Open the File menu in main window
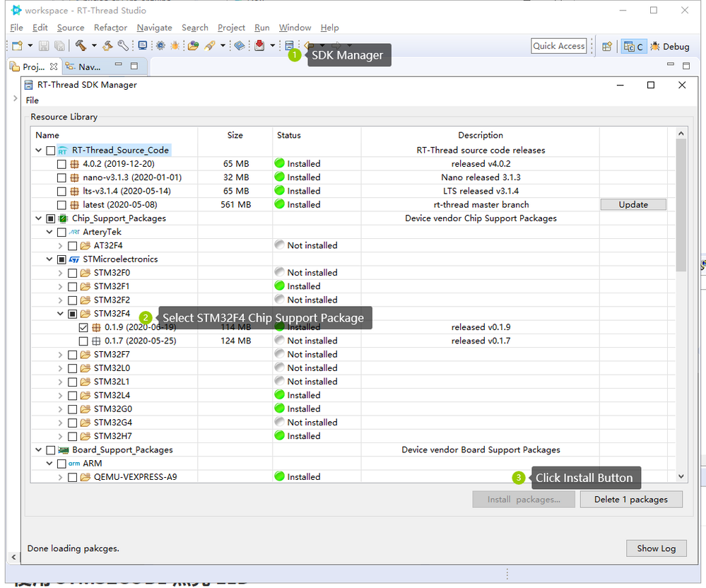This screenshot has width=706, height=588. click(x=17, y=28)
